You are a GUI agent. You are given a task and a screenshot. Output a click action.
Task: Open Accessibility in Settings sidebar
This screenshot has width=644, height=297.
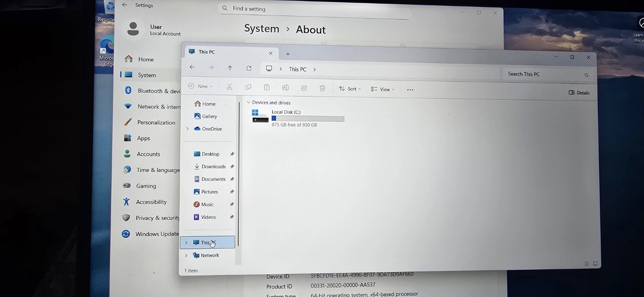pos(144,202)
